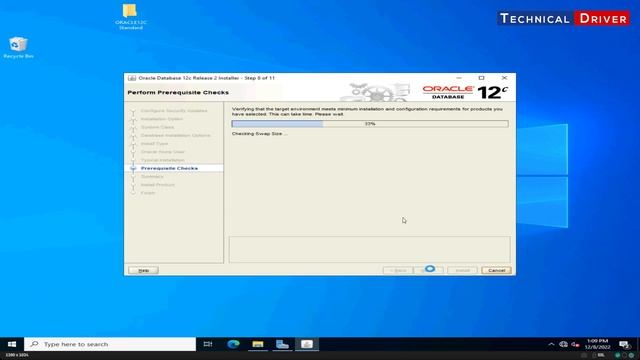Viewport: 640px width, 360px height.
Task: Open the Windows Start menu
Action: point(12,344)
